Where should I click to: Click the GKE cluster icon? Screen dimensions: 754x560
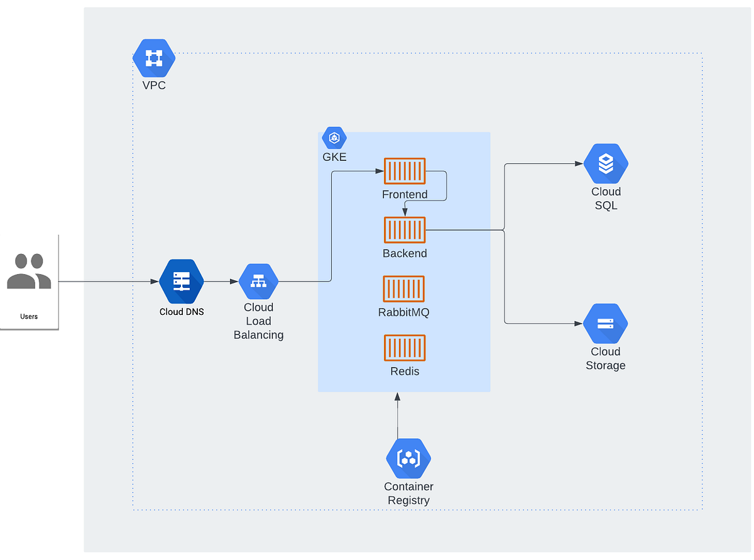(x=334, y=138)
